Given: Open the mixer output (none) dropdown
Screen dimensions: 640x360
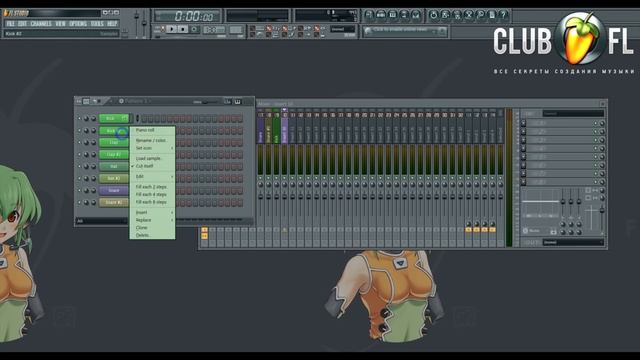Looking at the screenshot, I should point(573,242).
